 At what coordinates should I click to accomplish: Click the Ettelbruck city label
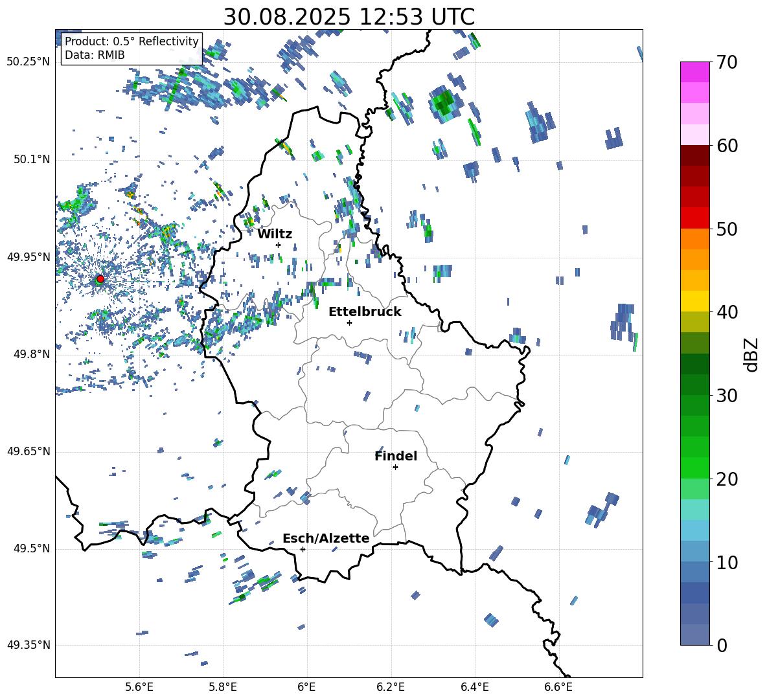[x=365, y=312]
